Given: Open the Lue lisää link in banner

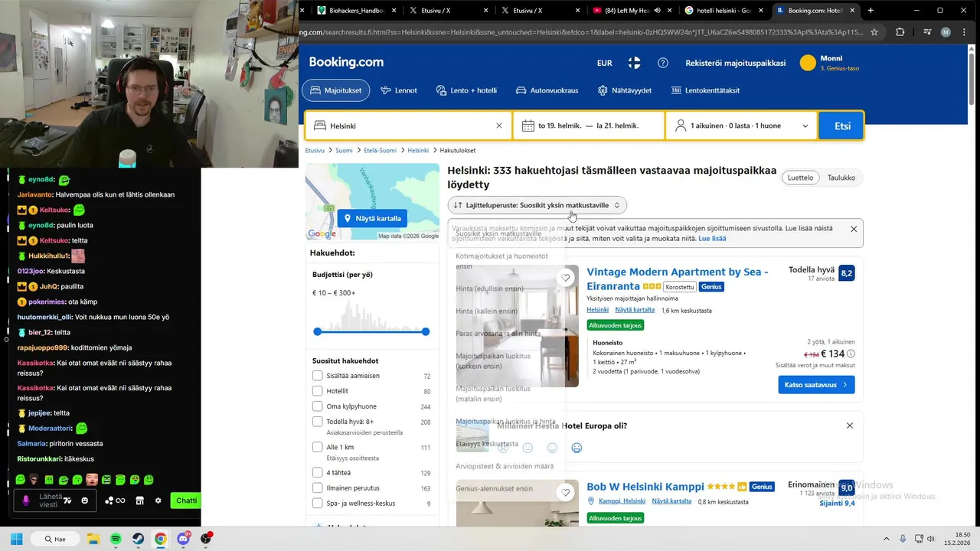Looking at the screenshot, I should tap(712, 238).
